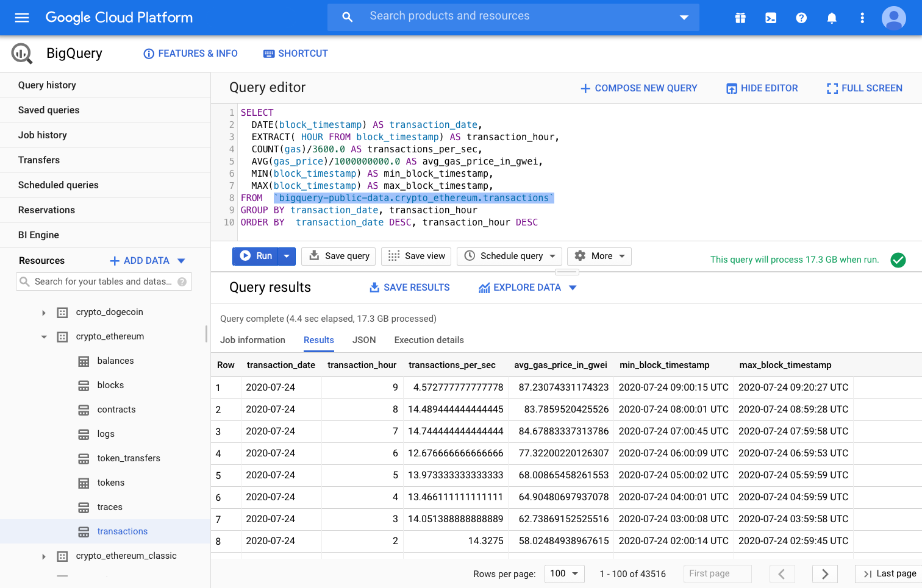The width and height of the screenshot is (922, 588).
Task: Click the balances table icon
Action: click(x=84, y=361)
